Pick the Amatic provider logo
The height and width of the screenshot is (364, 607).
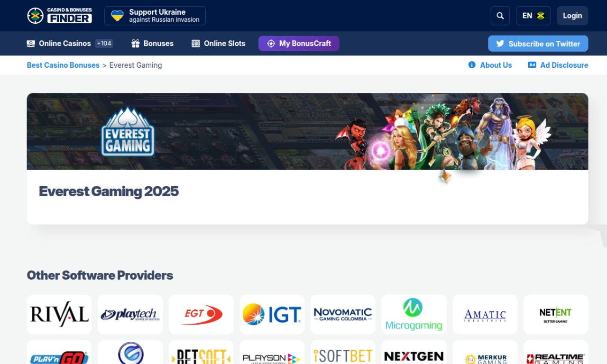(x=485, y=315)
